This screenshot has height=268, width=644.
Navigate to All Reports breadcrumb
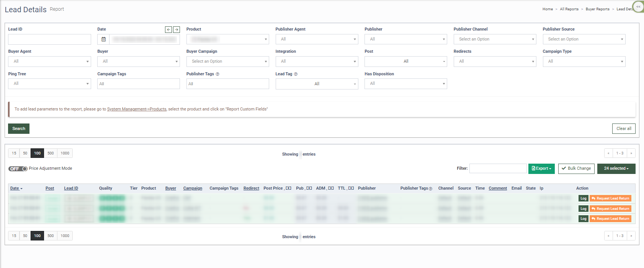[x=569, y=9]
